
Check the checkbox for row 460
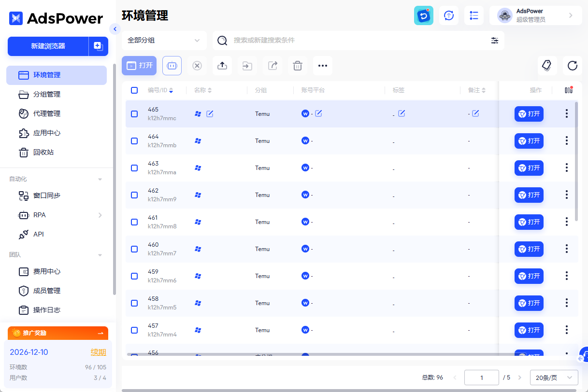tap(134, 249)
